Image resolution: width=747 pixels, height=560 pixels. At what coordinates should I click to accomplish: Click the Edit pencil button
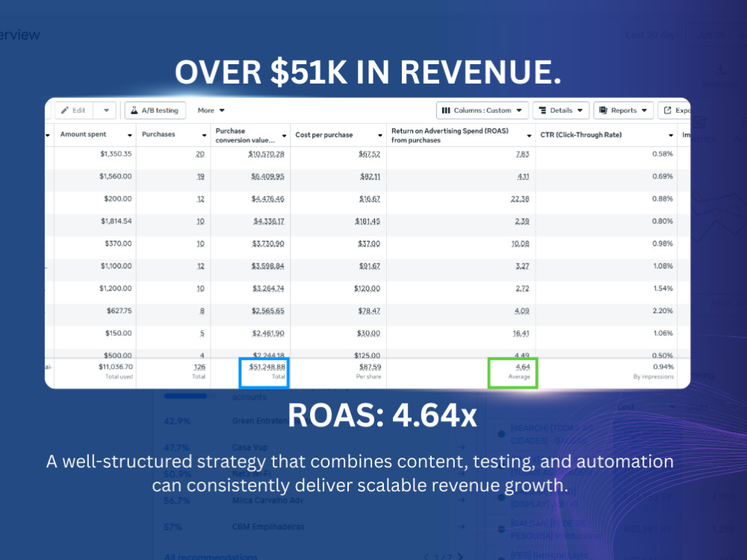[74, 111]
